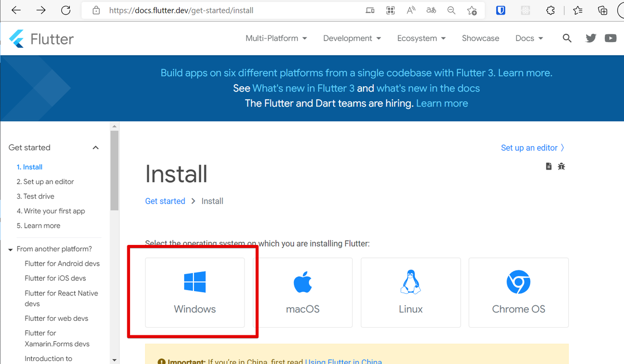Select 4. Write your first app
This screenshot has height=364, width=624.
pos(51,211)
